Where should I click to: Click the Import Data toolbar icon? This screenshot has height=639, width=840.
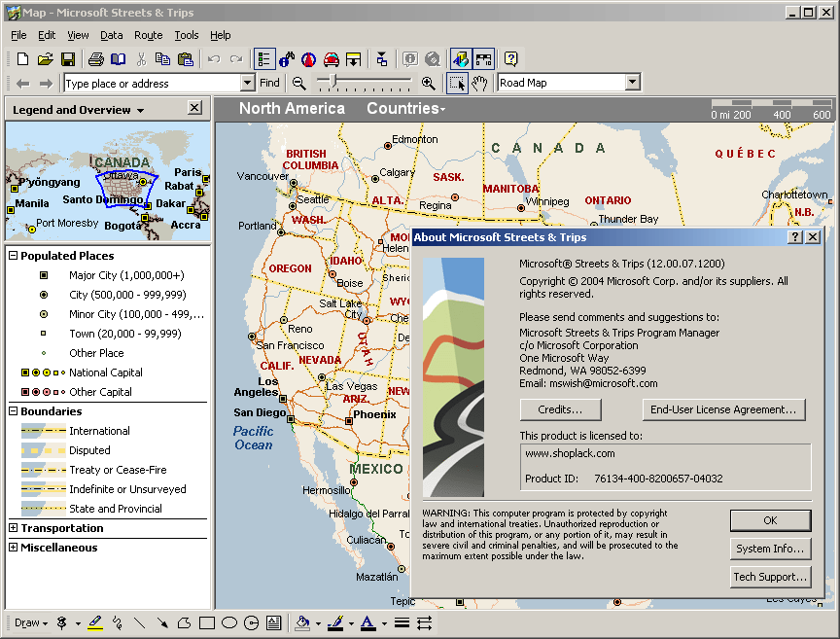[x=381, y=59]
